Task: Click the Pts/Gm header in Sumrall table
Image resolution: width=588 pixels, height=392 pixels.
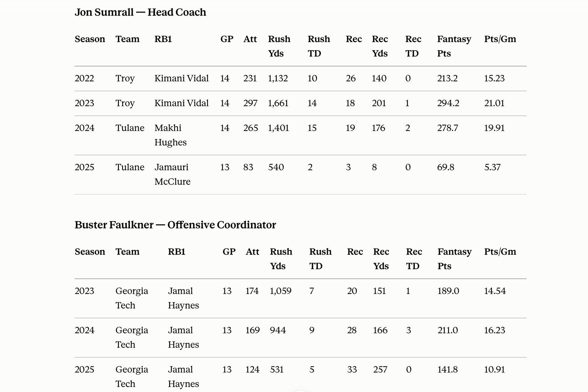Action: [x=500, y=39]
